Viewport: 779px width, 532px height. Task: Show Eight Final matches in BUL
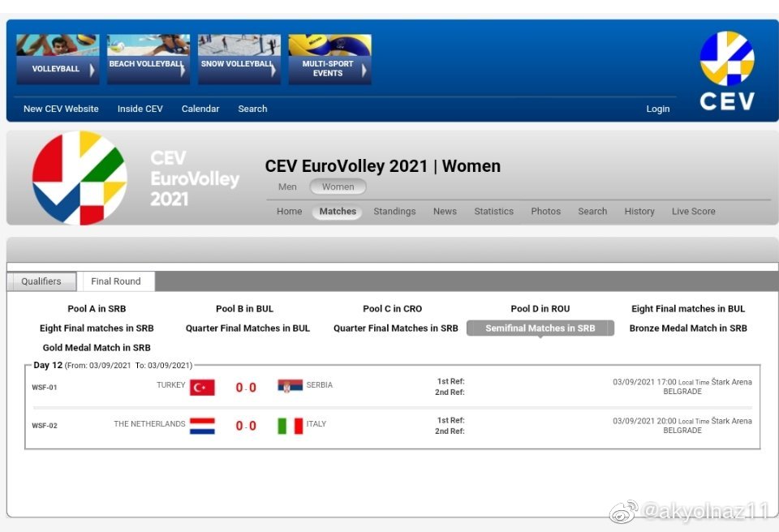pos(688,308)
